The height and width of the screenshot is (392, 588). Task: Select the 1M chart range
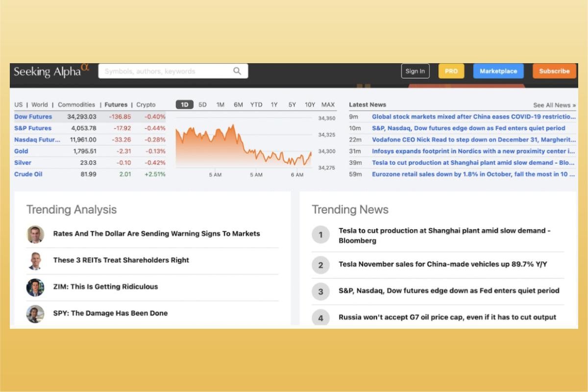[220, 105]
